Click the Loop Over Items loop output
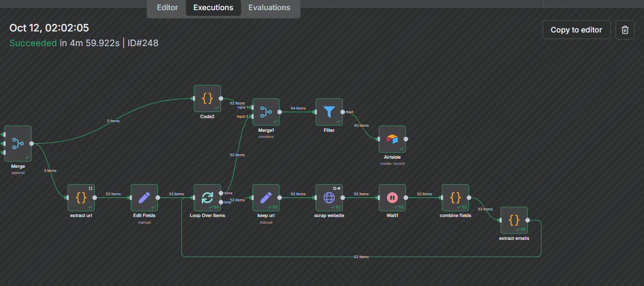The image size is (644, 286). 221,202
